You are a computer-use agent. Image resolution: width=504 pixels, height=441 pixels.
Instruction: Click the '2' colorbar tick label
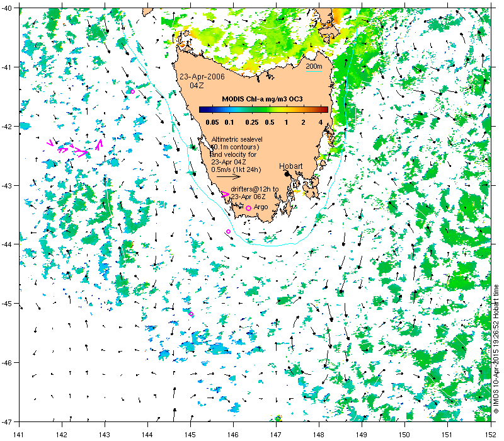coord(303,122)
